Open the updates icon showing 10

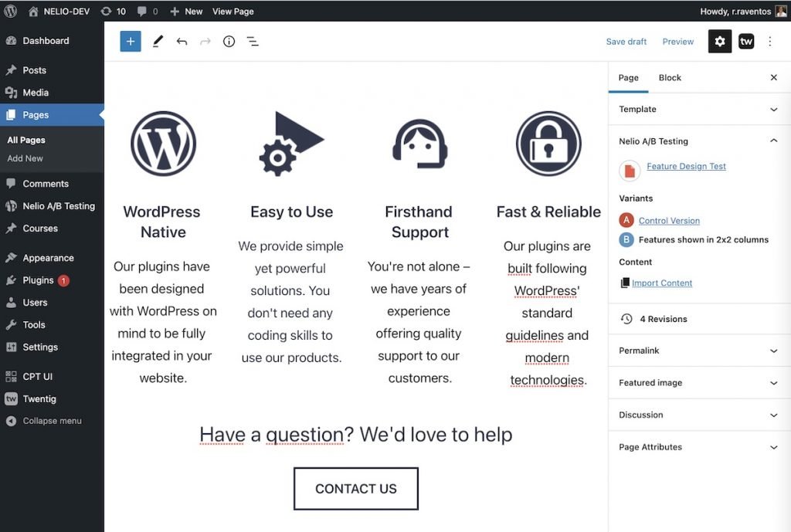pos(113,11)
